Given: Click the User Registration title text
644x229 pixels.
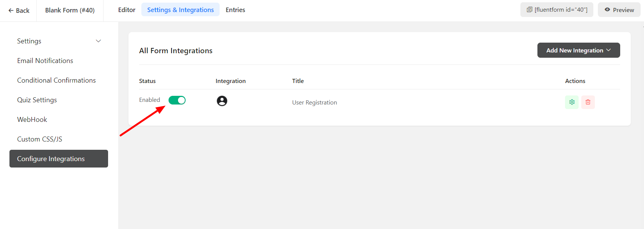Looking at the screenshot, I should pos(314,103).
